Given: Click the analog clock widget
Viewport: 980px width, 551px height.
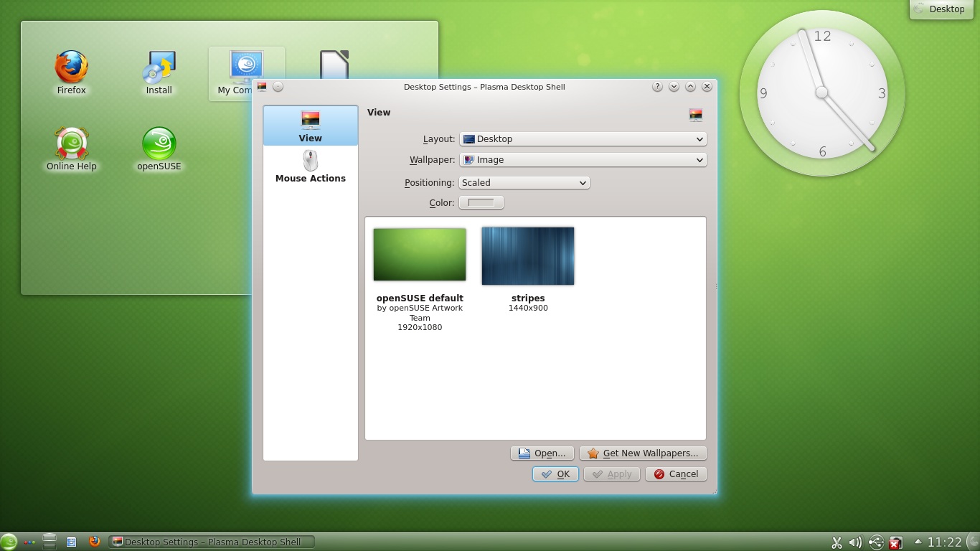Looking at the screenshot, I should 822,93.
